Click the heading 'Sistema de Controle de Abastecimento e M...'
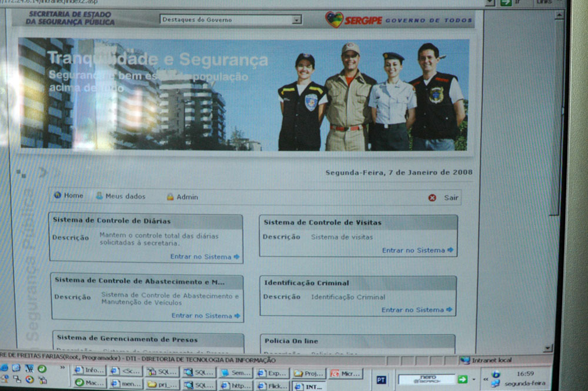 (139, 281)
